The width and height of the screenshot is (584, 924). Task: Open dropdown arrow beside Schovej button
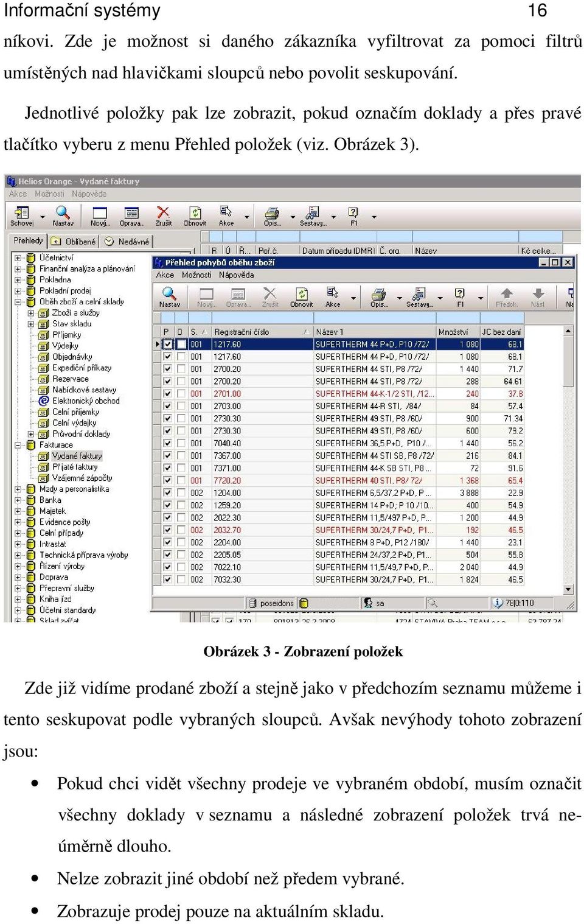43,217
